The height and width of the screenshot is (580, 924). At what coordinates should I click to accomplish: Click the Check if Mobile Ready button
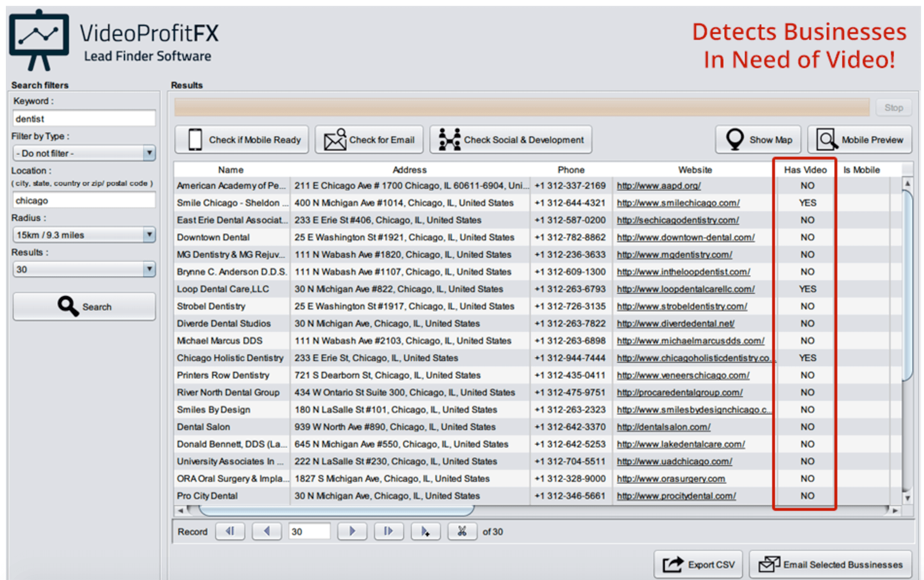(241, 140)
